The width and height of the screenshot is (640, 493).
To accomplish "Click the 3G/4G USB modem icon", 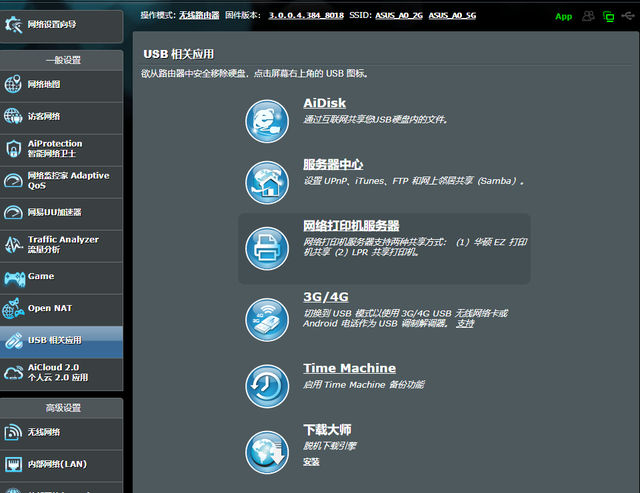I will click(x=267, y=320).
